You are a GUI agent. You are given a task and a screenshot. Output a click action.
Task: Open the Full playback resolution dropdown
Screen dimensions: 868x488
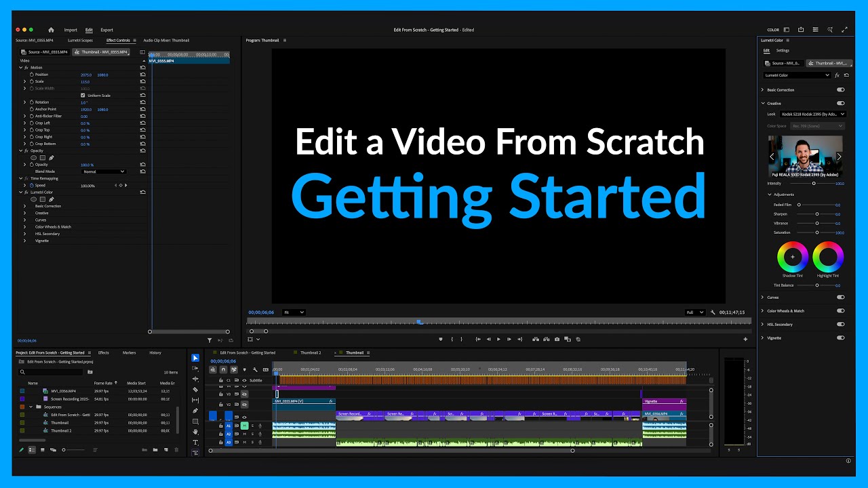click(x=695, y=312)
